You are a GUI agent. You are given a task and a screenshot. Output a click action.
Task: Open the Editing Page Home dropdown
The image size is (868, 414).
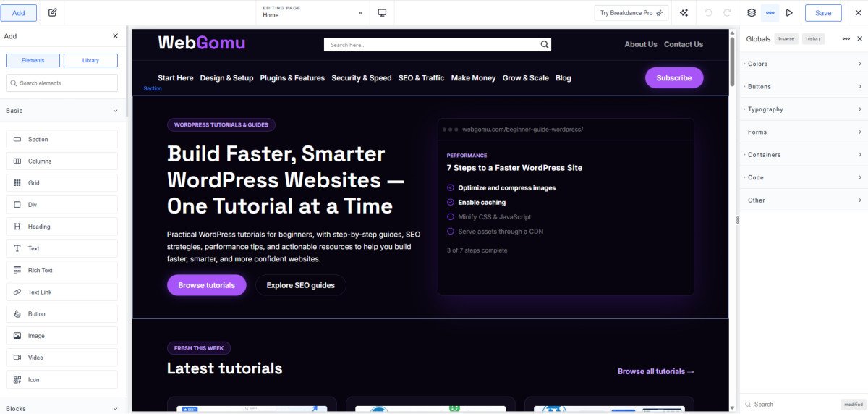[313, 12]
